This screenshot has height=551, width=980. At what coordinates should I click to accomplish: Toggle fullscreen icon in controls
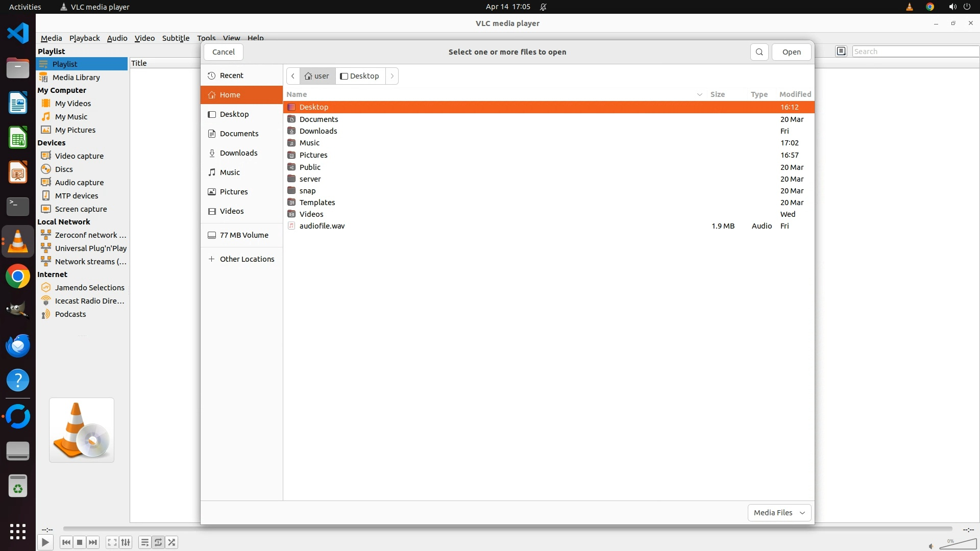tap(112, 542)
